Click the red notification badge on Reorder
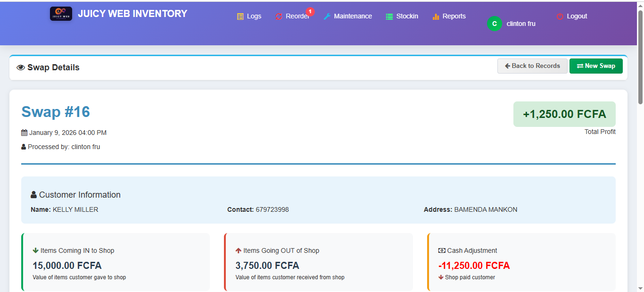This screenshot has height=292, width=644. coord(311,12)
